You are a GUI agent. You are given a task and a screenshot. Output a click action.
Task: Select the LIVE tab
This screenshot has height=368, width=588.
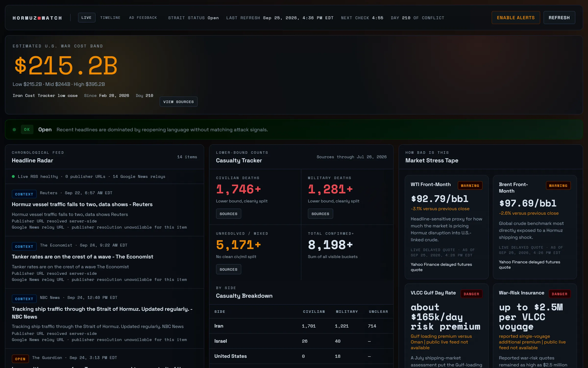86,18
